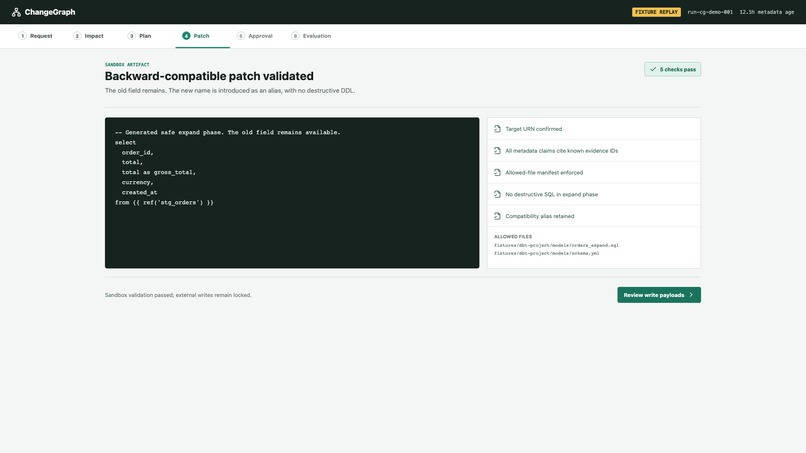806x453 pixels.
Task: Click step number 1 circle on Request
Action: coord(23,36)
